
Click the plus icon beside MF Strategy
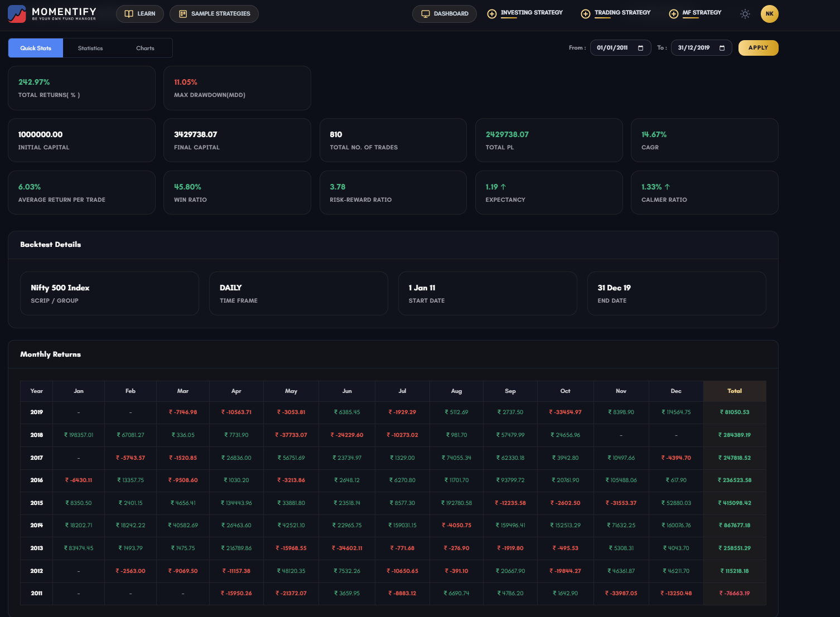[674, 14]
